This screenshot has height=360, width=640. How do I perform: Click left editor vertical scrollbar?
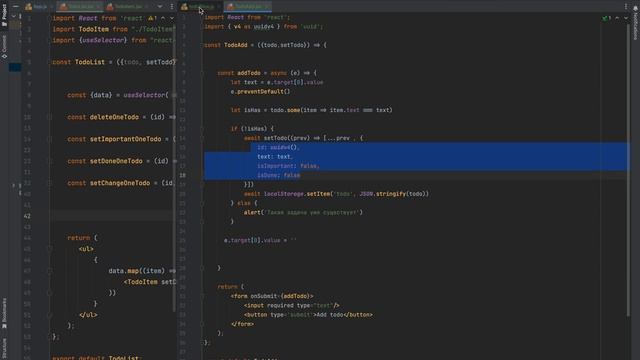[x=175, y=169]
